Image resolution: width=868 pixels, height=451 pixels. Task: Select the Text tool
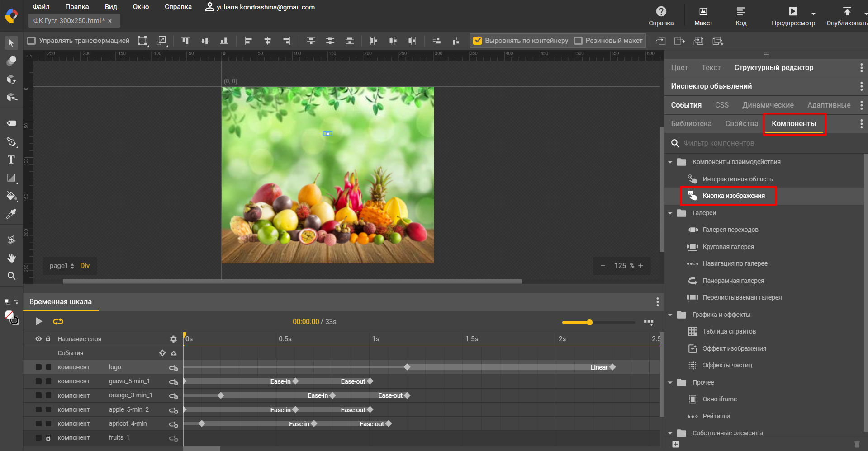[x=11, y=160]
